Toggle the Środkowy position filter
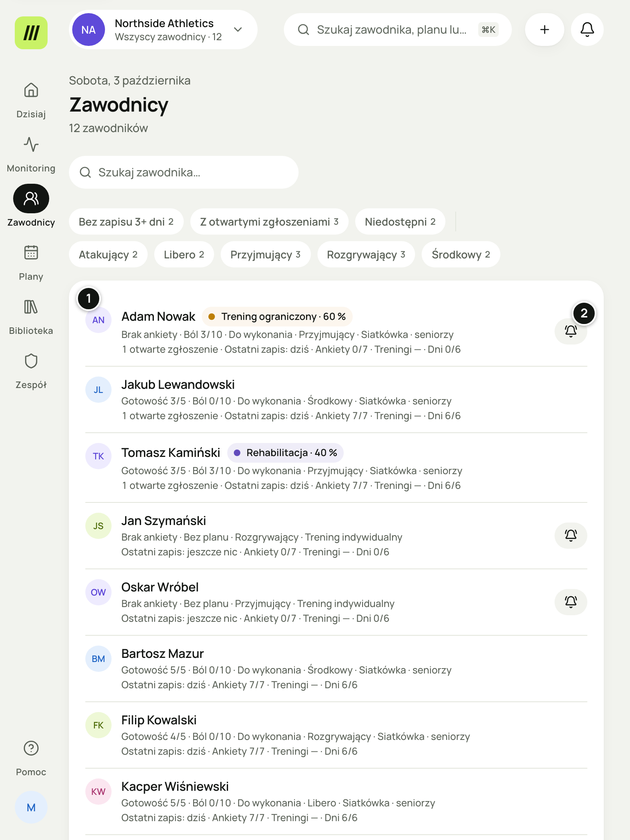Image resolution: width=630 pixels, height=840 pixels. coord(461,254)
